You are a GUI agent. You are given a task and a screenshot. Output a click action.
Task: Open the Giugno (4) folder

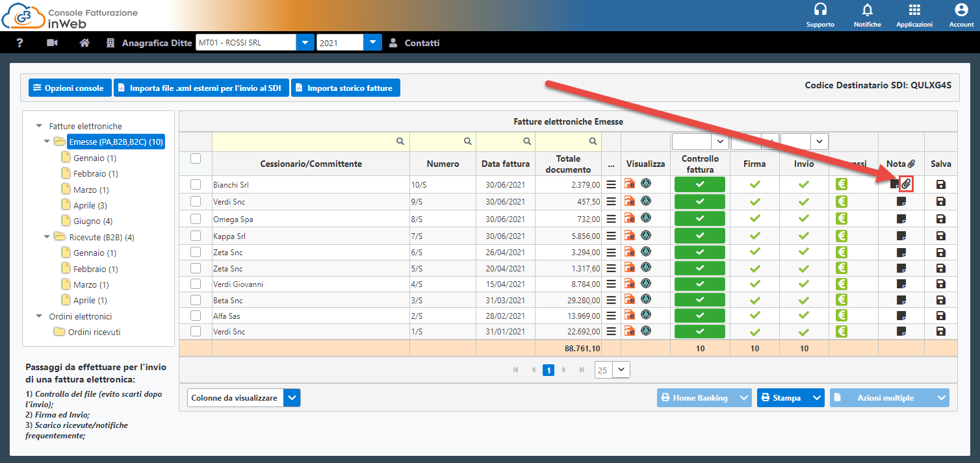[x=92, y=221]
